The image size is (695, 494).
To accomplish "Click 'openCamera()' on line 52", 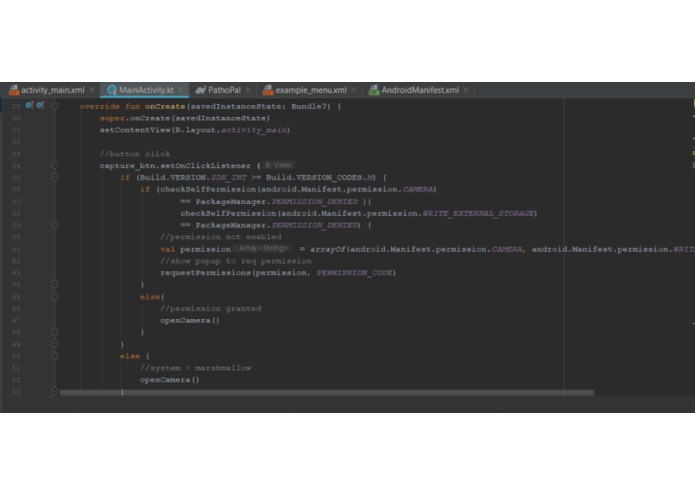I will pos(170,380).
